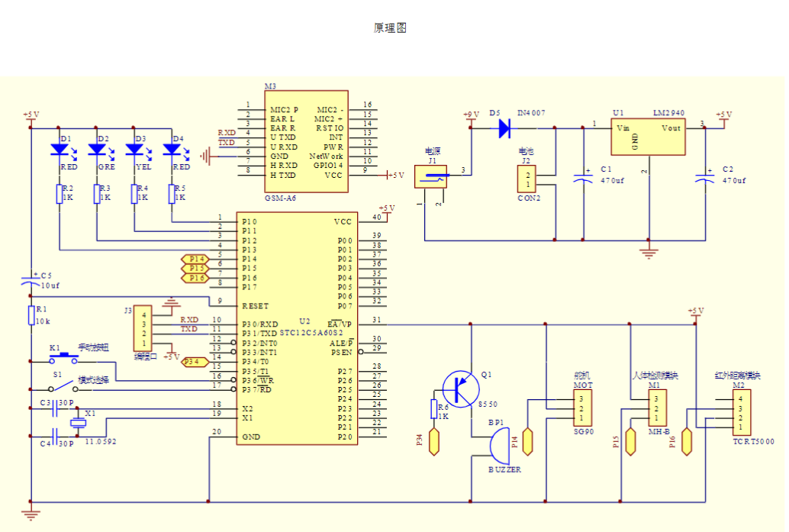
Task: Select the P34 tag at chip pin 14
Action: pos(195,362)
